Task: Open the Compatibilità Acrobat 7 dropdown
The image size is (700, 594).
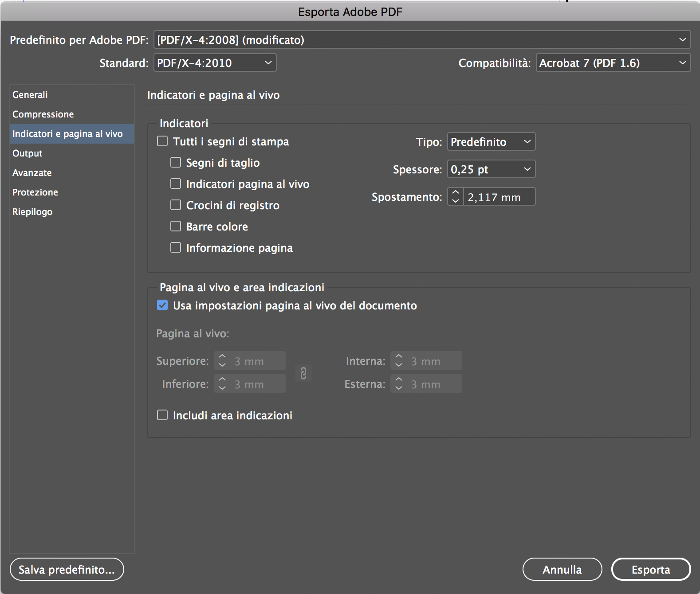Action: pyautogui.click(x=613, y=63)
